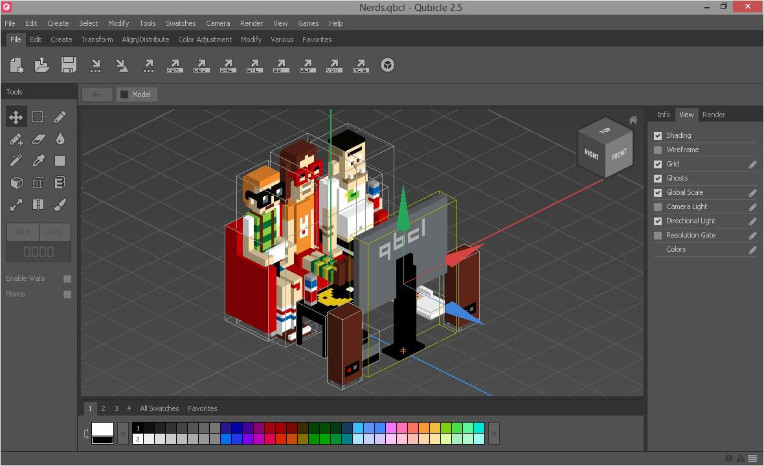Viewport: 764px width, 466px height.
Task: Save the file using floppy disk icon
Action: click(69, 65)
